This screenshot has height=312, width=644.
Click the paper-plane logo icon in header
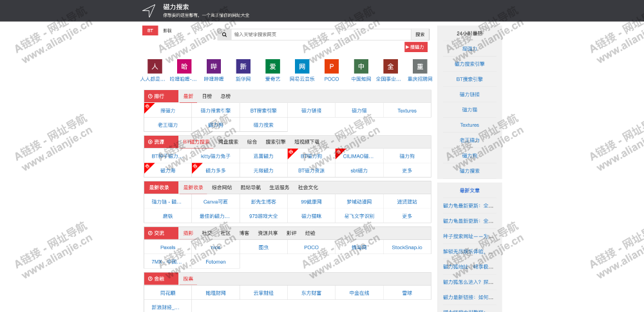pyautogui.click(x=149, y=11)
